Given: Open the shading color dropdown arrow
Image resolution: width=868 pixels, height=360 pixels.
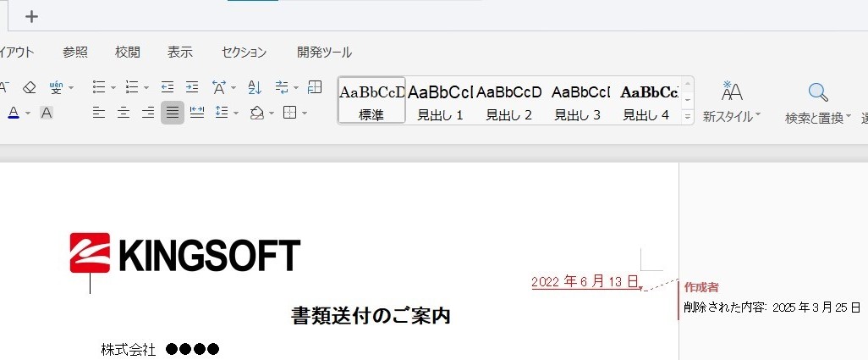Looking at the screenshot, I should (x=272, y=114).
